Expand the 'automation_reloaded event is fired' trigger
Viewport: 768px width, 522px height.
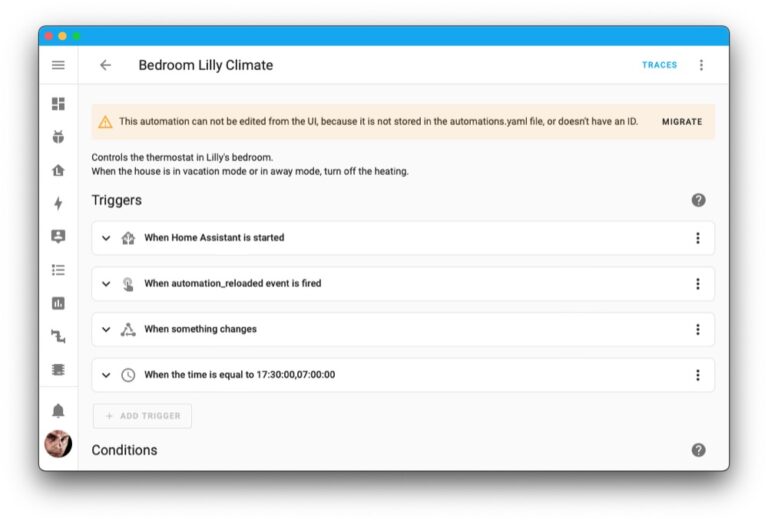[x=106, y=284]
